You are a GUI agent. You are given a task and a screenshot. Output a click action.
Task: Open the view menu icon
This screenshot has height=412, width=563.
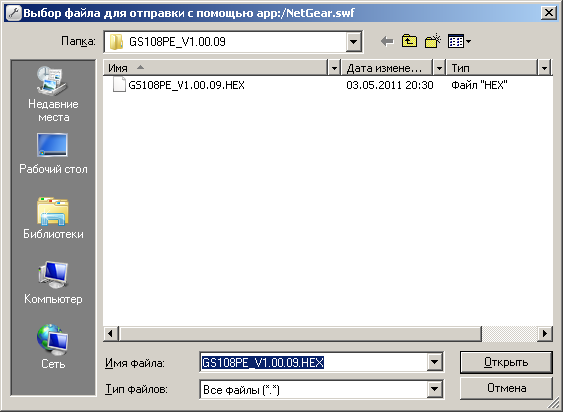(x=459, y=42)
